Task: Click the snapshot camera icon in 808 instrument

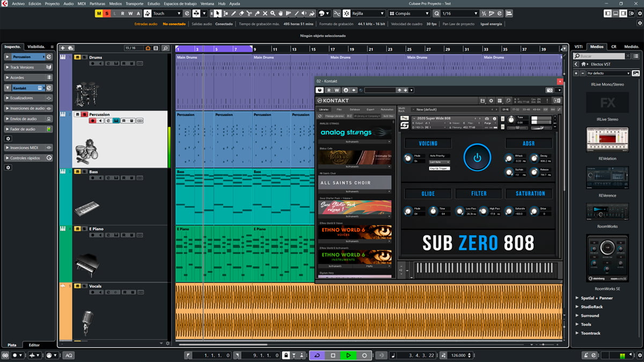Action: click(x=487, y=119)
